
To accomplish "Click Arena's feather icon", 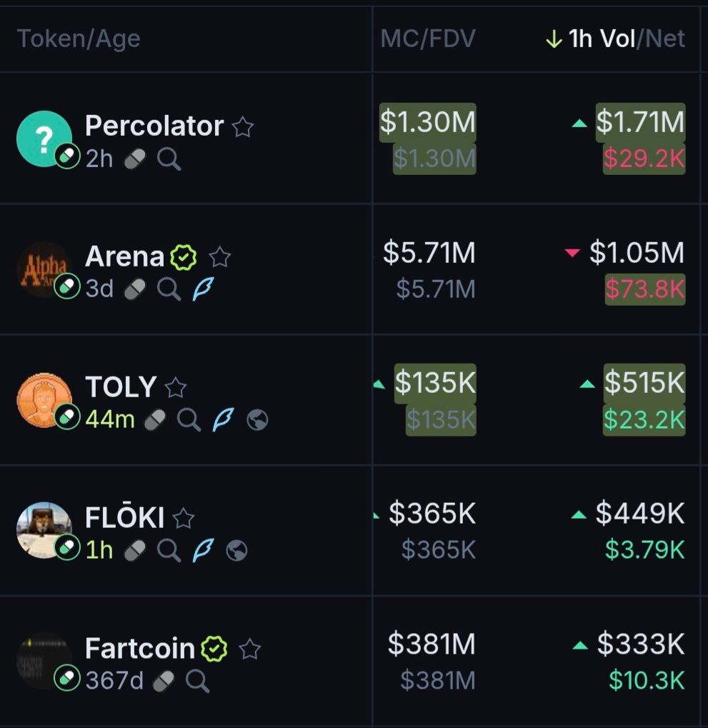I will pos(203,289).
